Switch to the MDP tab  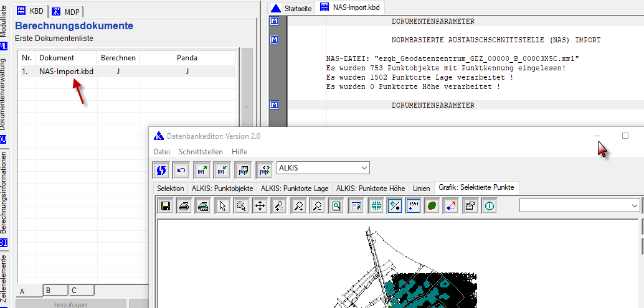(x=66, y=12)
